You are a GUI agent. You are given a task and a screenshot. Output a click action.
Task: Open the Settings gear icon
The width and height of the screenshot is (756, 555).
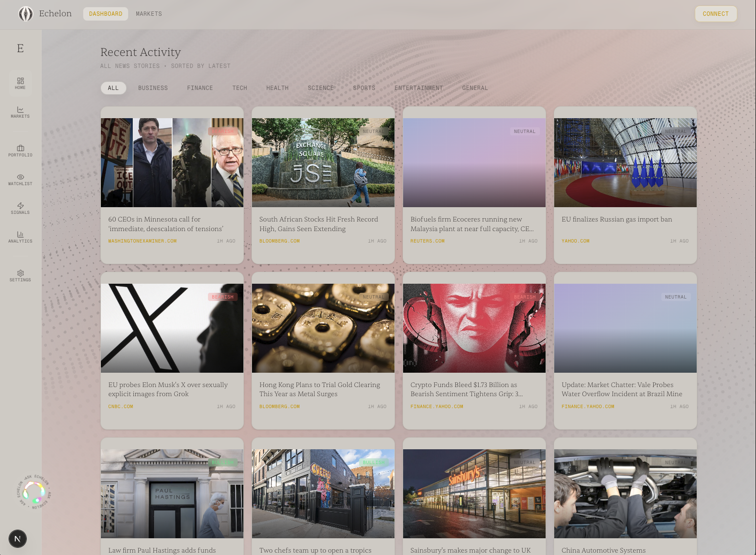tap(20, 276)
